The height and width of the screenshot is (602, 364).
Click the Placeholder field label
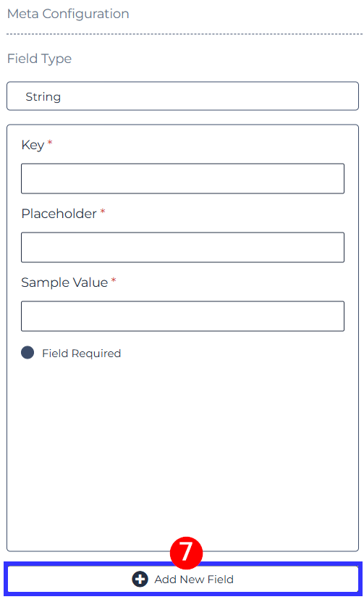[x=59, y=214]
